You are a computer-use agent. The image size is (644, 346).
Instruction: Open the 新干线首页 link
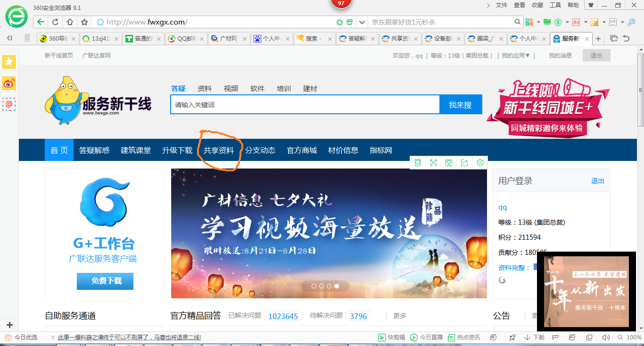click(59, 55)
